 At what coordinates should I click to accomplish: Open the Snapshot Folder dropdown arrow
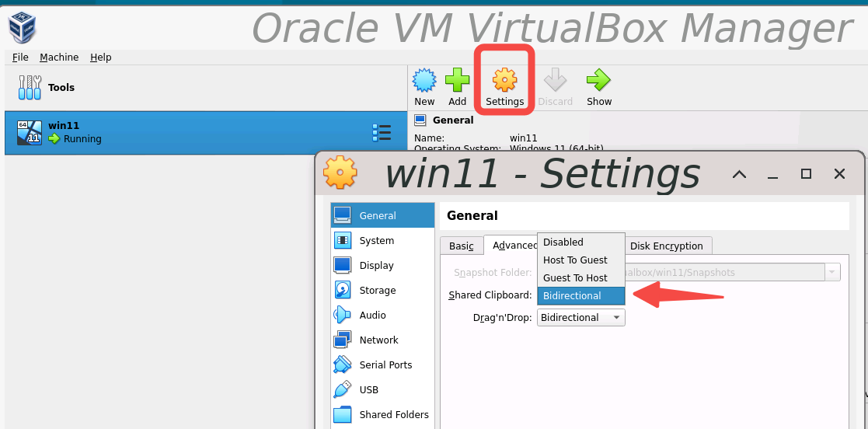coord(832,272)
